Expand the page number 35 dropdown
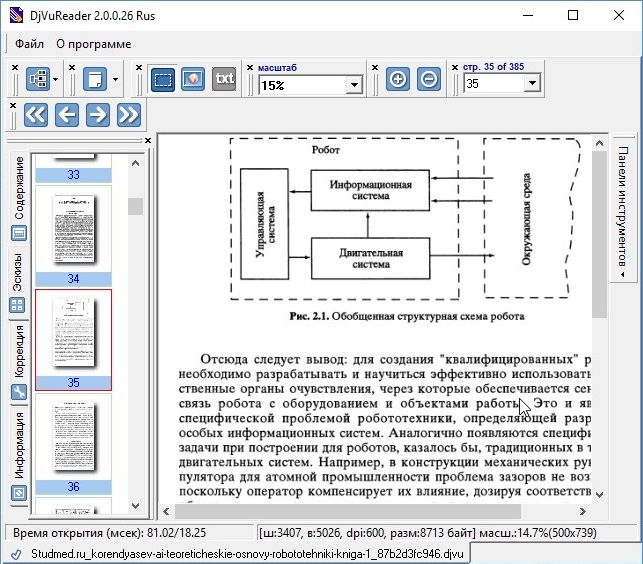The height and width of the screenshot is (564, 643). (x=532, y=83)
